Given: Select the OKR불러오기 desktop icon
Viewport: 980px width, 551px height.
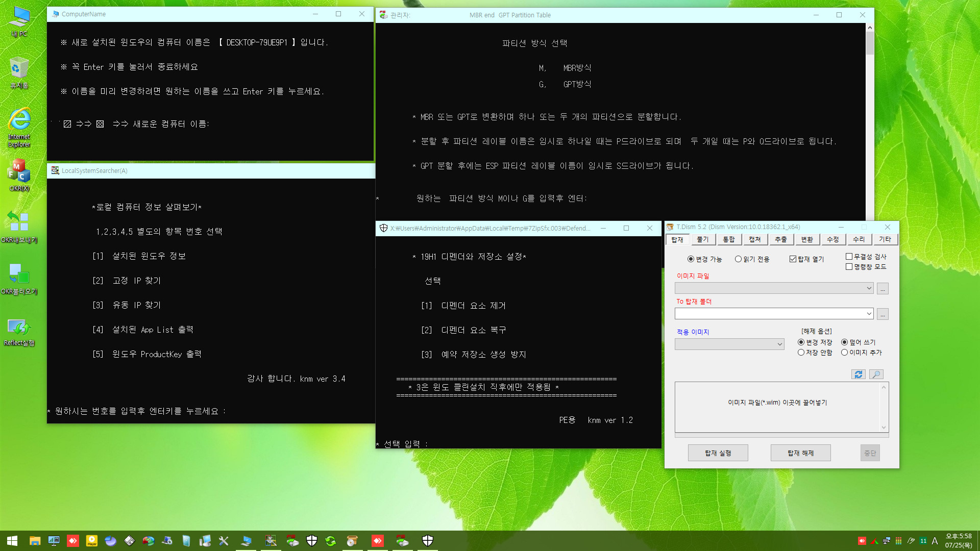Looking at the screenshot, I should 19,279.
